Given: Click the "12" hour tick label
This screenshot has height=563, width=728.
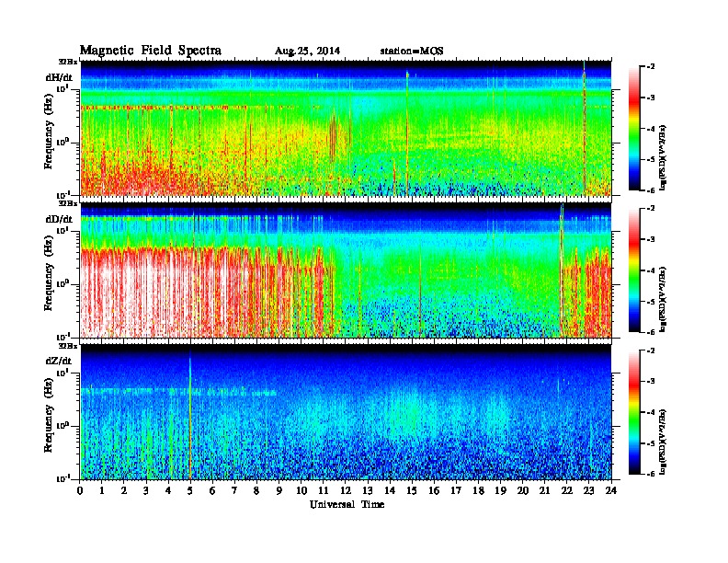Looking at the screenshot, I should [346, 491].
